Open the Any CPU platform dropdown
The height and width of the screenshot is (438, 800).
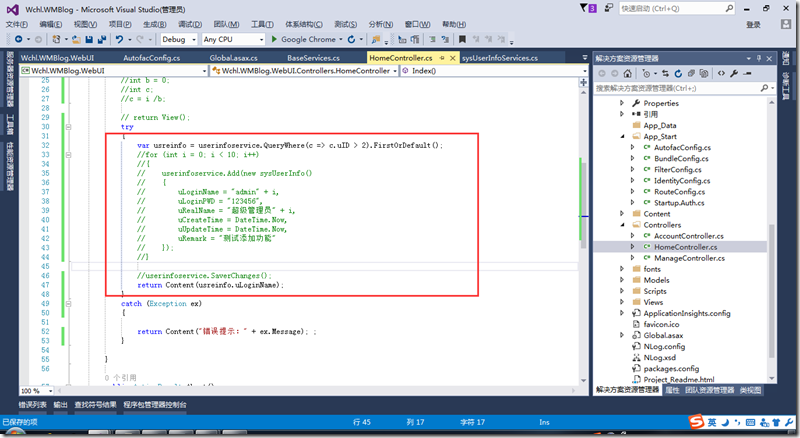click(261, 39)
